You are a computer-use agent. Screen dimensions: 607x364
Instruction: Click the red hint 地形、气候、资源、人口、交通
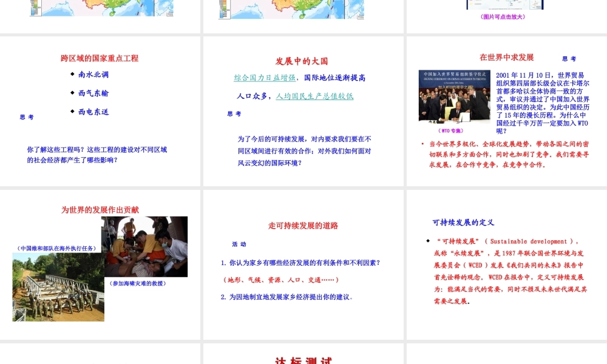(x=282, y=280)
